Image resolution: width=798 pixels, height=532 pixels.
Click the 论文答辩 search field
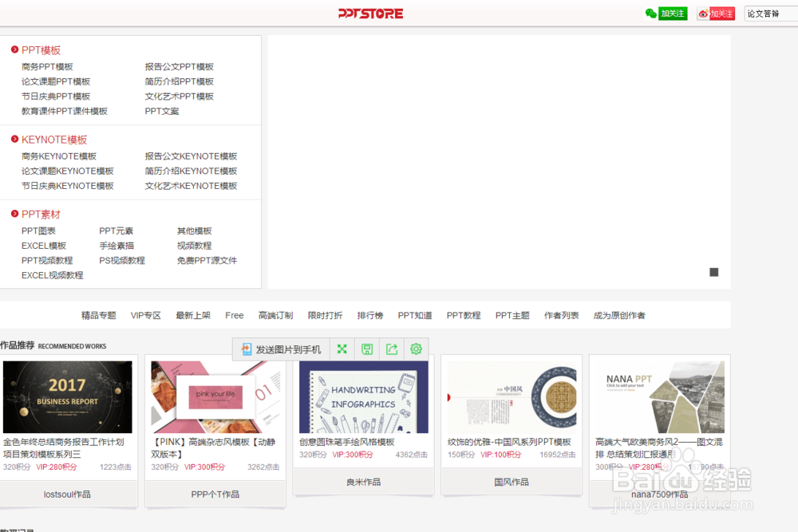771,14
